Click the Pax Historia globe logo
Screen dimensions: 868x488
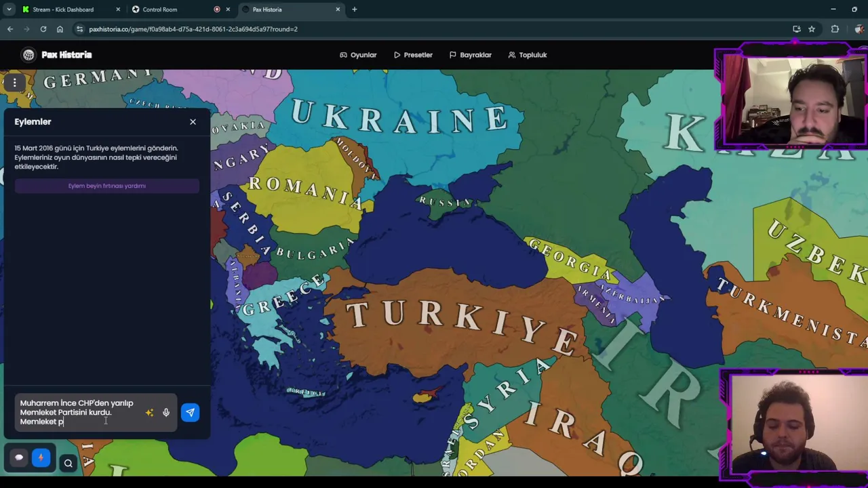click(x=28, y=55)
